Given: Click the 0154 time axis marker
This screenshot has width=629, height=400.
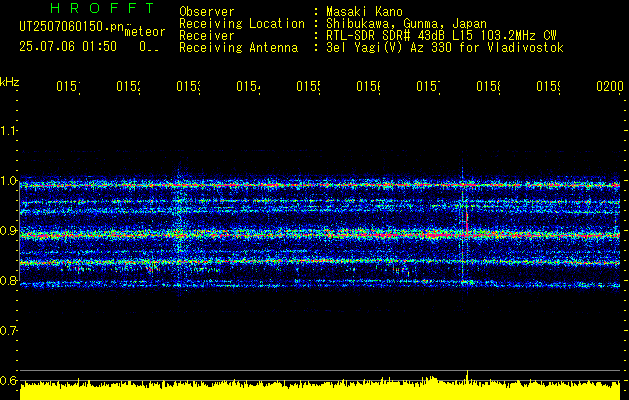Looking at the screenshot, I should pos(248,87).
